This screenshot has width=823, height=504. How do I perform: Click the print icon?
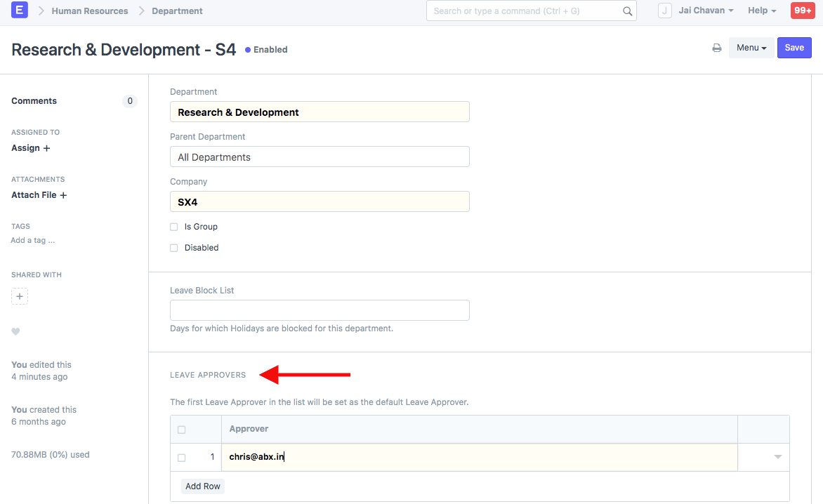click(717, 48)
